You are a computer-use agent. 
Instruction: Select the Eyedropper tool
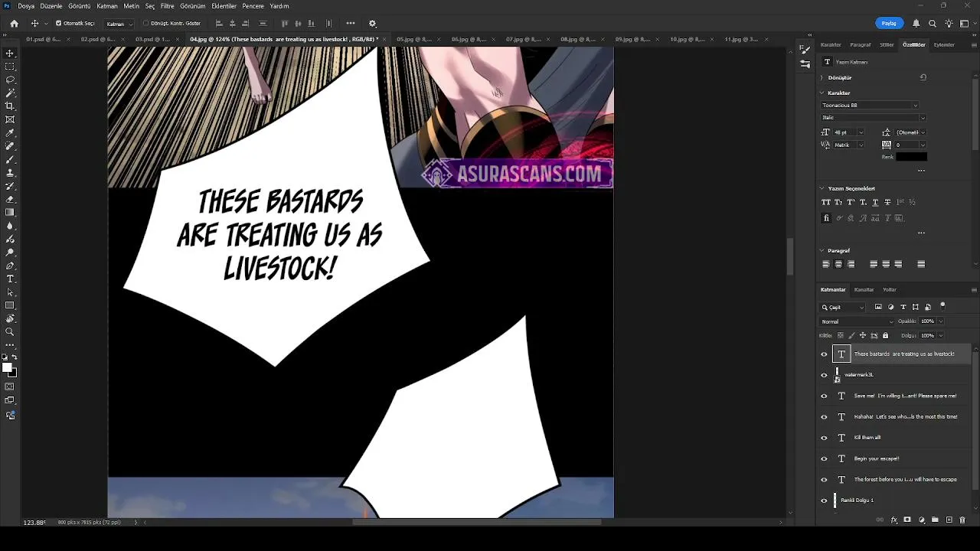(x=10, y=133)
